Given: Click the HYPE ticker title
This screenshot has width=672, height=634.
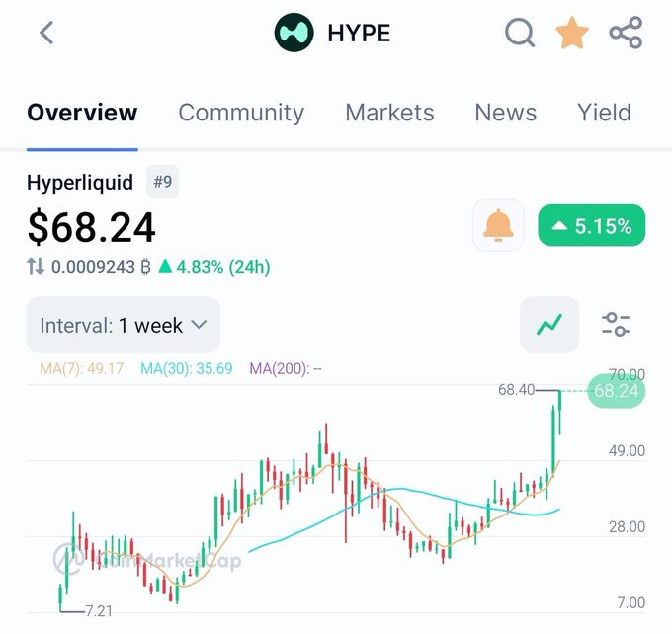Looking at the screenshot, I should (x=359, y=33).
